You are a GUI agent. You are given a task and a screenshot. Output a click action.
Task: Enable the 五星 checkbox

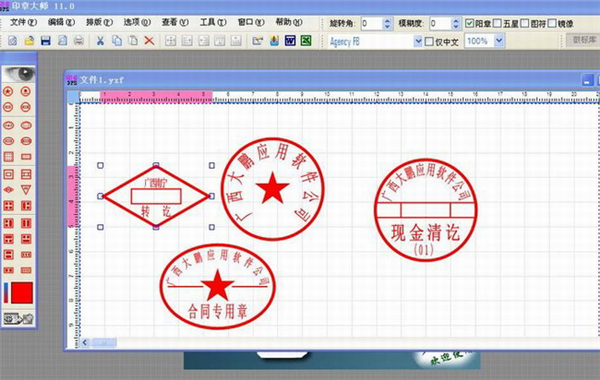[x=497, y=23]
